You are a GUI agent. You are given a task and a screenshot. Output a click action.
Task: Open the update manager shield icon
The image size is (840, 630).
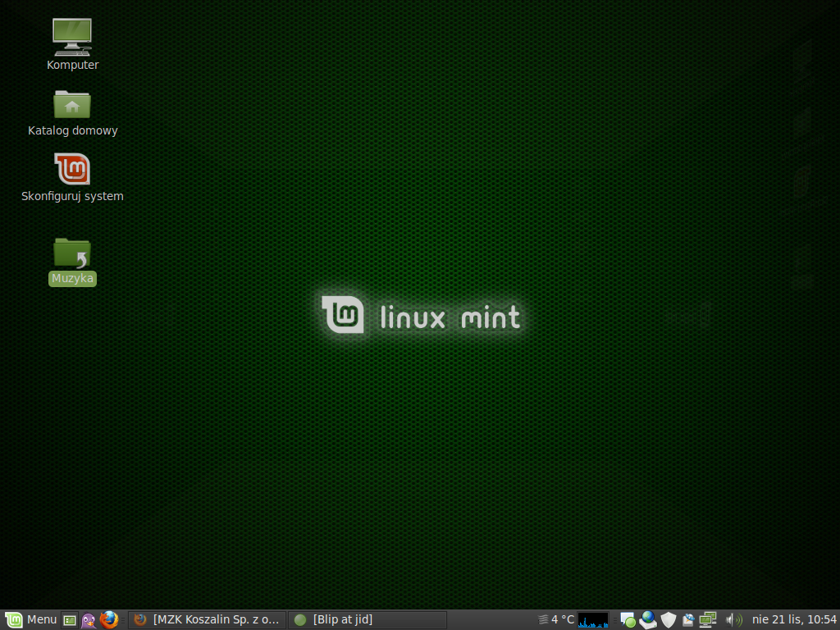[x=669, y=620]
